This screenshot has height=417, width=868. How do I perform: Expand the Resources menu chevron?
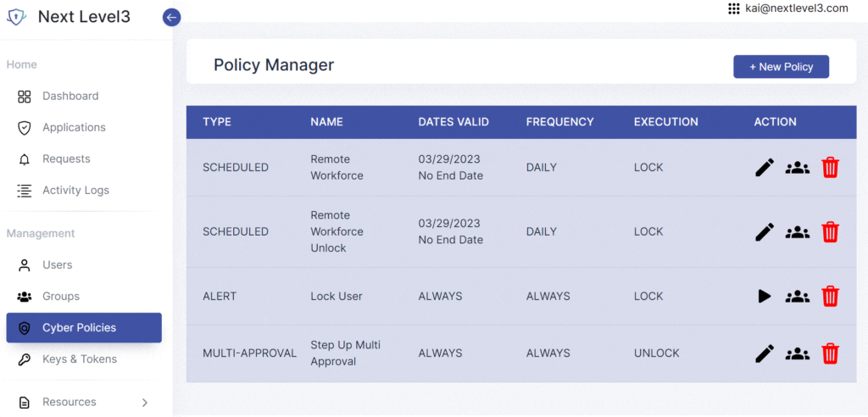click(x=144, y=403)
